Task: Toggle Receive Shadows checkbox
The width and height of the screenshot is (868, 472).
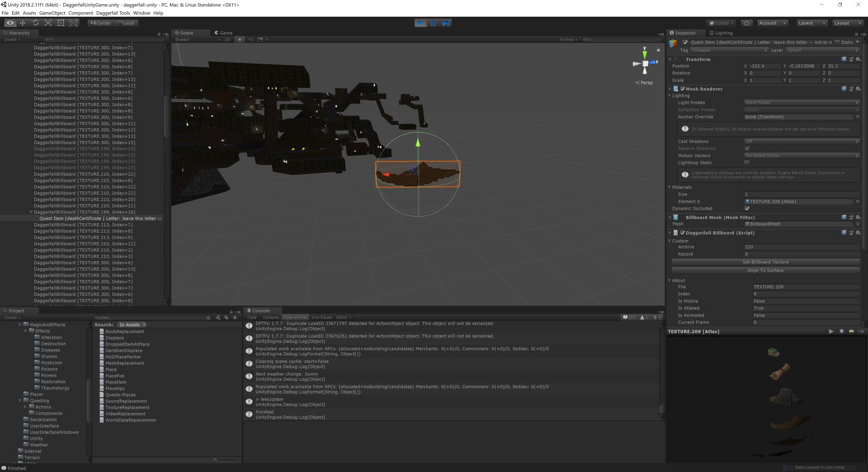Action: click(747, 149)
